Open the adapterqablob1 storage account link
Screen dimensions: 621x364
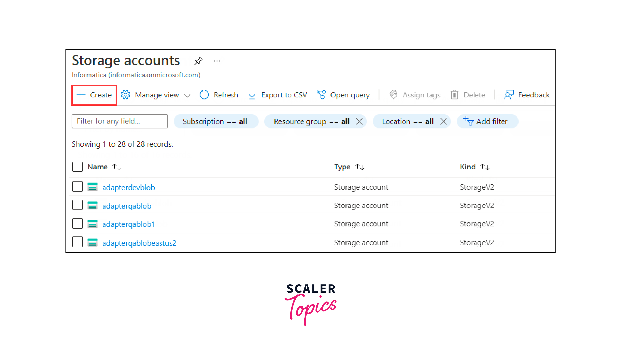pos(128,224)
